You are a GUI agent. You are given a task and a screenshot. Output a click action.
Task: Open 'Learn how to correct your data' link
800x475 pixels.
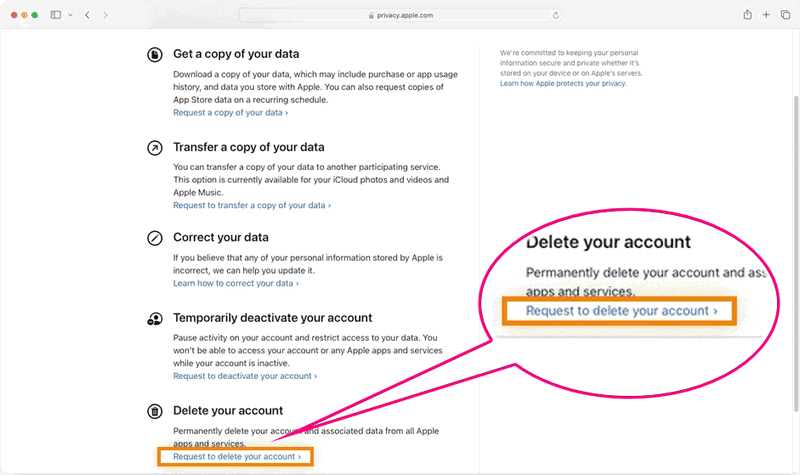click(235, 283)
